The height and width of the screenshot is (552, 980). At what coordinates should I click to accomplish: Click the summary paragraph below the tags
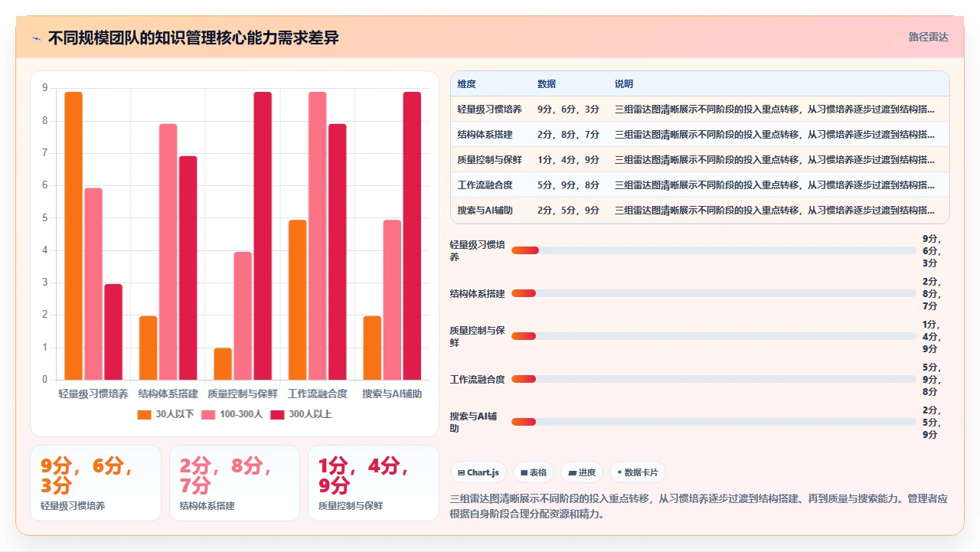699,506
